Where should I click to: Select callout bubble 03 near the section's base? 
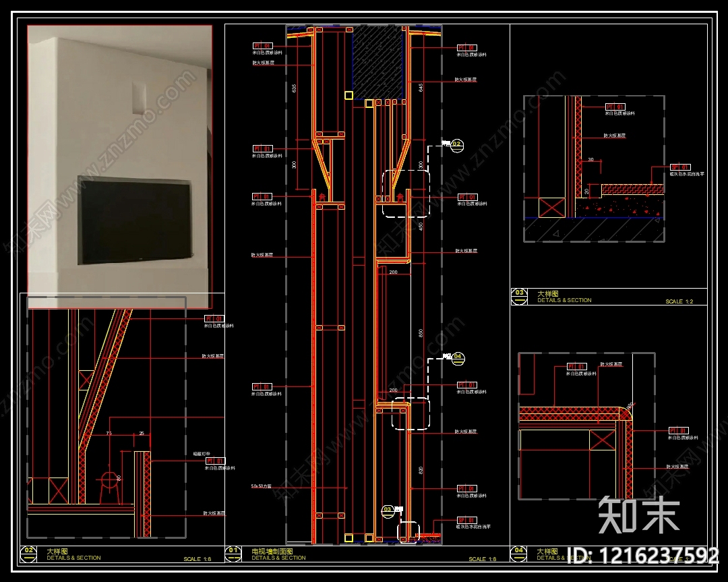tap(388, 511)
